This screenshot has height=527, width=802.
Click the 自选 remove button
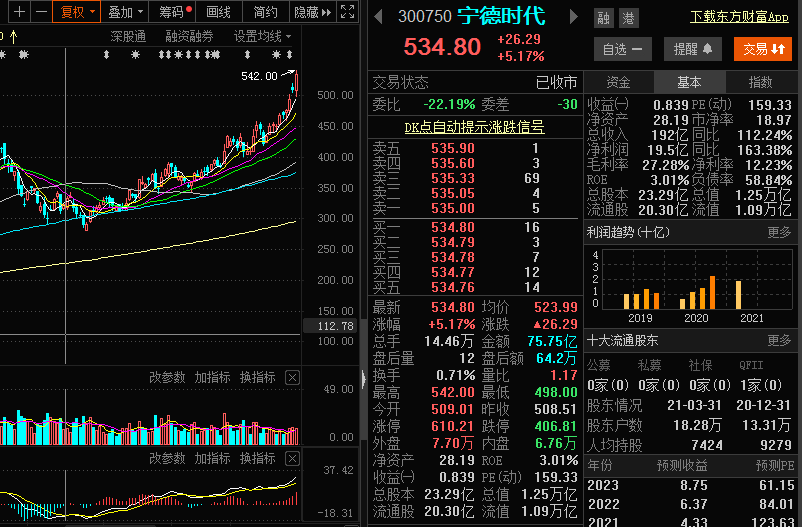pos(622,49)
